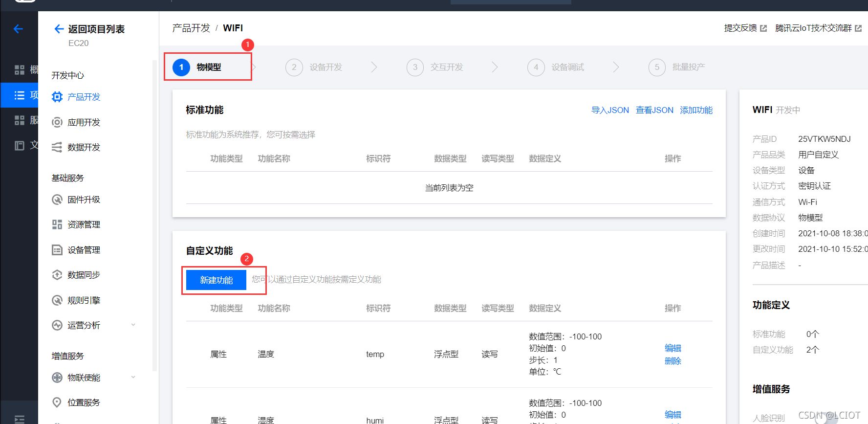Click the 规则引擎 icon

[x=57, y=300]
